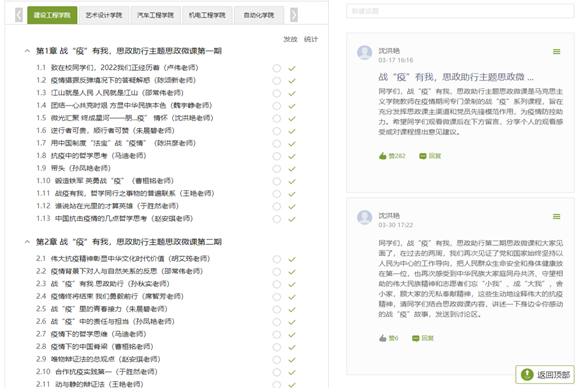Click the 返回顶部 back-to-top button
The height and width of the screenshot is (388, 576).
point(545,374)
